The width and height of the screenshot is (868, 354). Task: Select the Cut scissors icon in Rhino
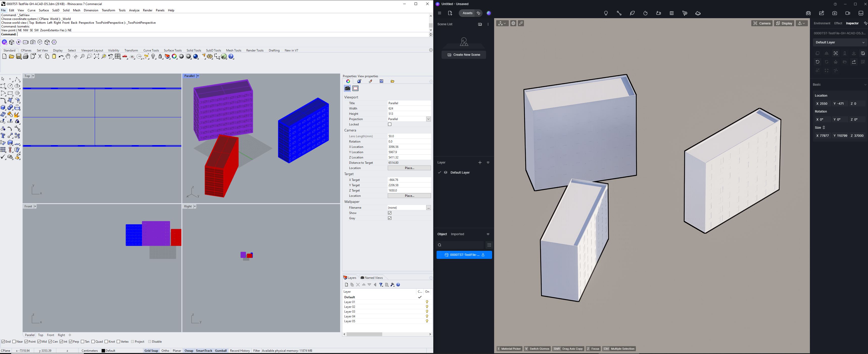point(40,57)
